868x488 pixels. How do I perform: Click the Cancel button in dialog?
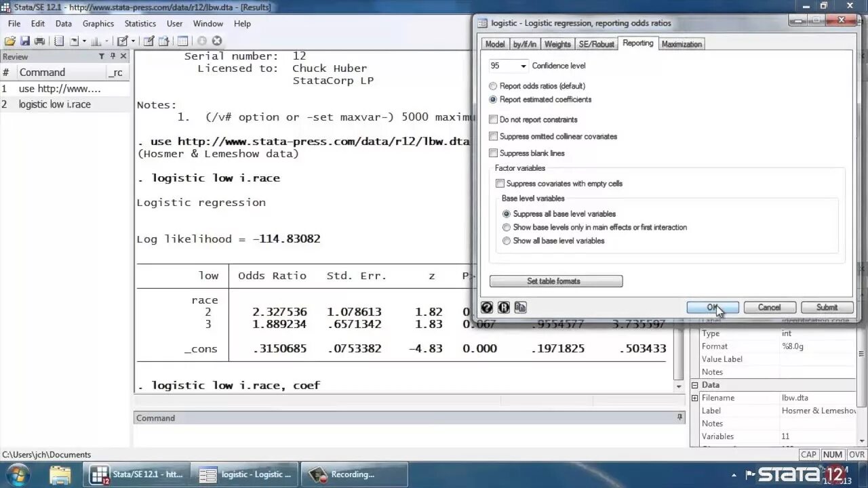click(x=769, y=308)
